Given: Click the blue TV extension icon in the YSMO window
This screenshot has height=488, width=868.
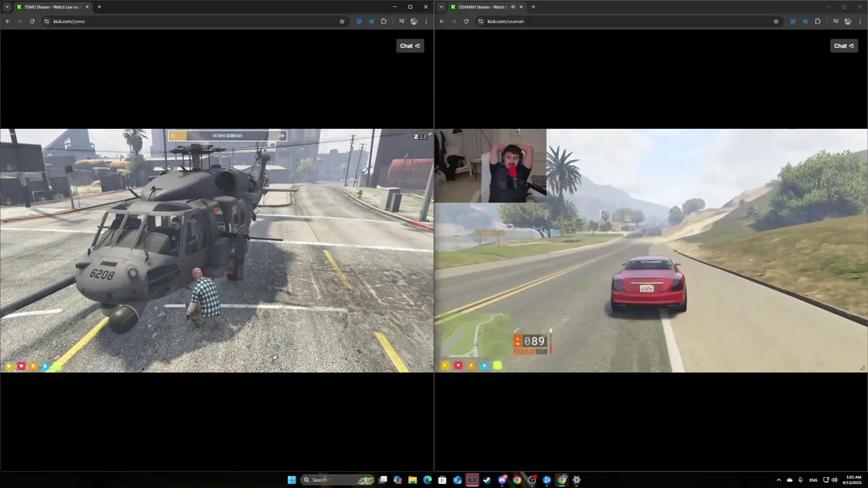Looking at the screenshot, I should point(359,21).
